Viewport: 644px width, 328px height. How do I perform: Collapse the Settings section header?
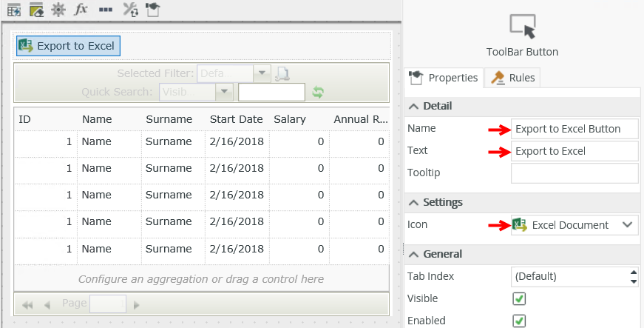click(414, 202)
